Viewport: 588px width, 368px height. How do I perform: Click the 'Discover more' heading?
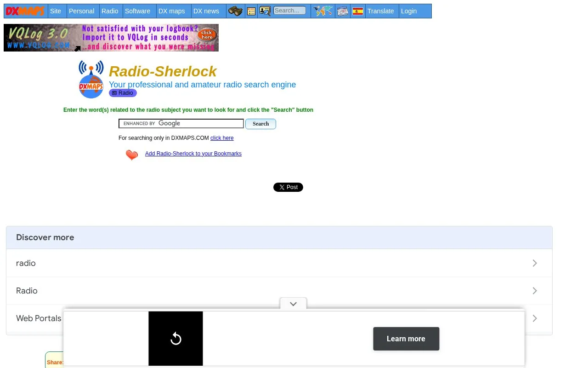[45, 237]
